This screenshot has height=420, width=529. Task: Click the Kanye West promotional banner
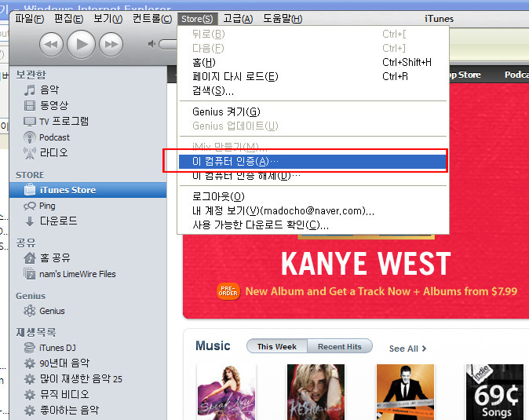coord(356,275)
